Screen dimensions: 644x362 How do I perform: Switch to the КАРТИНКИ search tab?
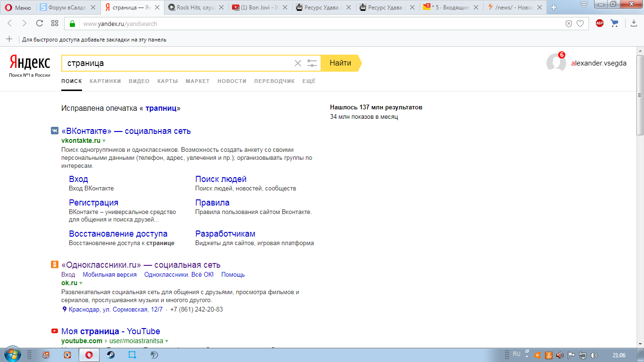[x=105, y=81]
